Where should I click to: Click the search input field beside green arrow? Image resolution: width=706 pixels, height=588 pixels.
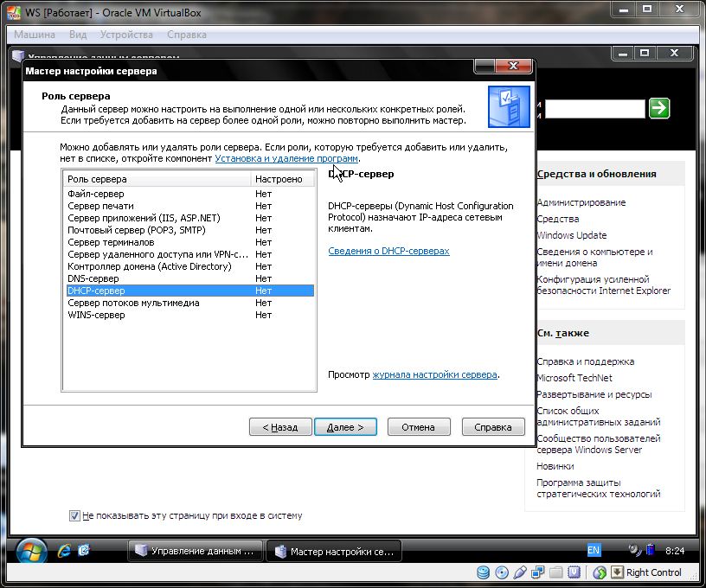click(x=594, y=109)
